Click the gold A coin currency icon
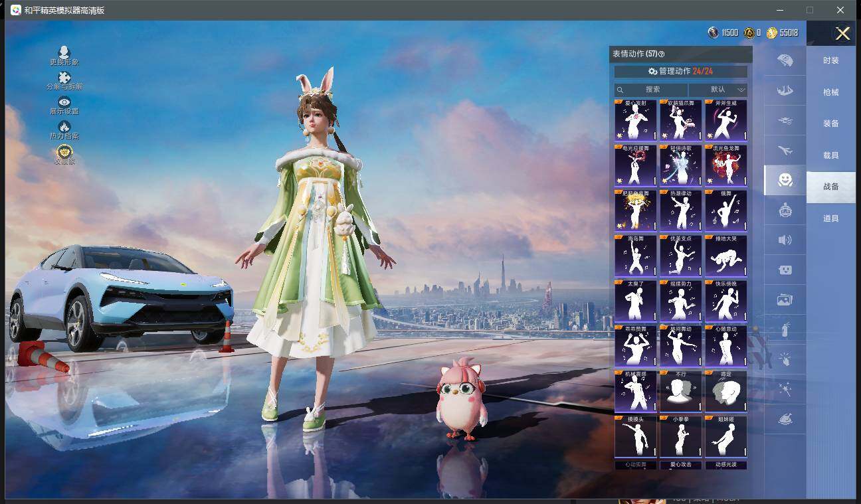Viewport: 861px width, 504px height. tap(749, 33)
